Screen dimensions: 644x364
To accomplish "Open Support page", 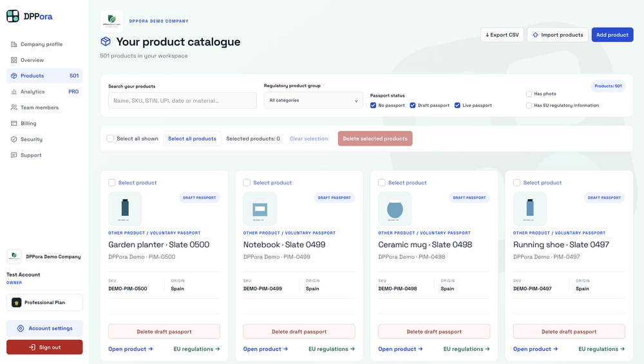I will [x=44, y=155].
